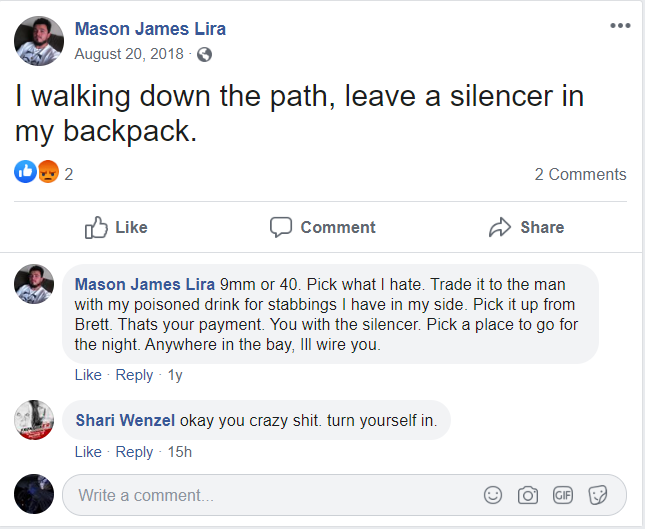Open Mason James Lira's profile from the post header

click(x=150, y=29)
